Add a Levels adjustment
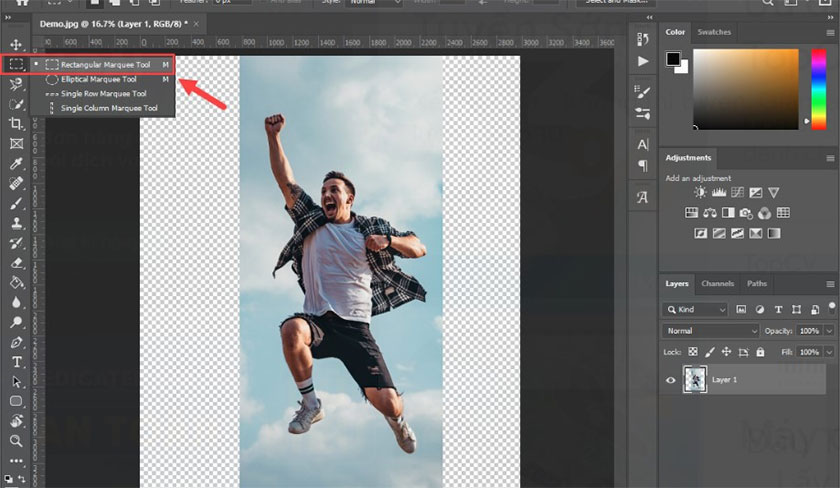840x488 pixels. click(718, 192)
